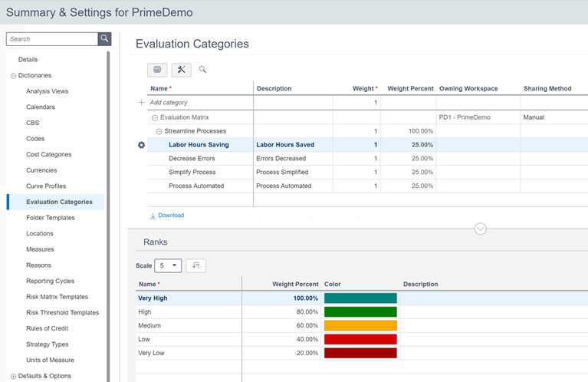
Task: Click the orange color swatch for Medium rank
Action: [x=360, y=326]
